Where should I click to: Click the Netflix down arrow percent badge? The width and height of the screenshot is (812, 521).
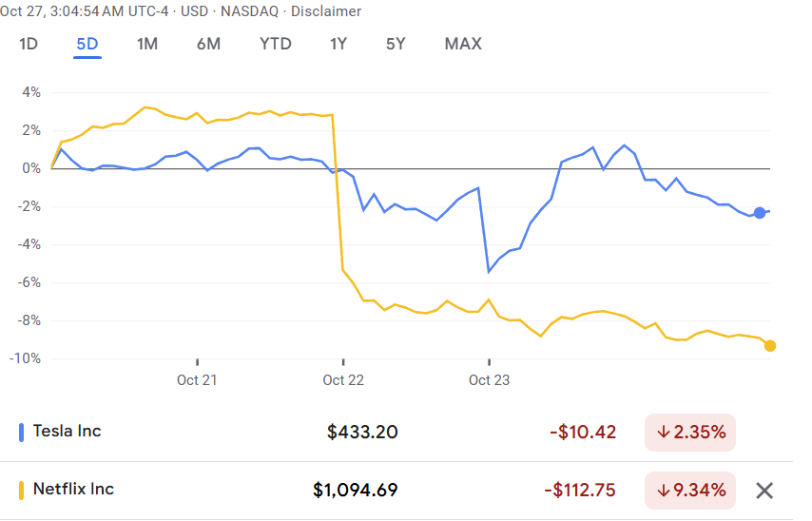pos(690,491)
